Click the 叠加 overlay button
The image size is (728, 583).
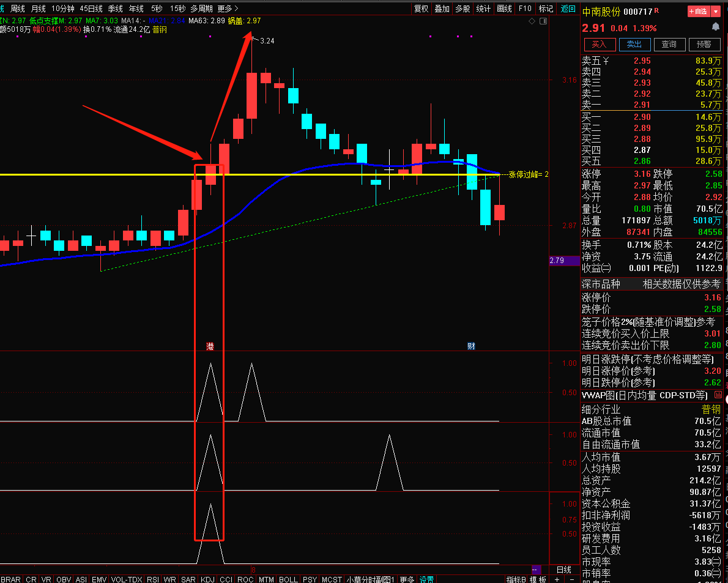pyautogui.click(x=442, y=9)
